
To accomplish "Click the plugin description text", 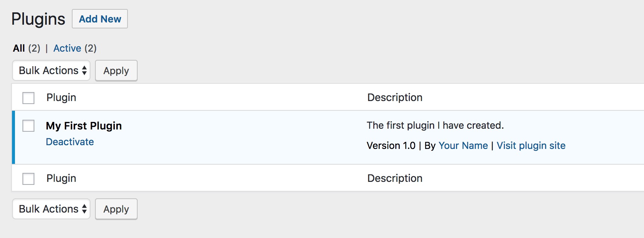I will (x=435, y=125).
